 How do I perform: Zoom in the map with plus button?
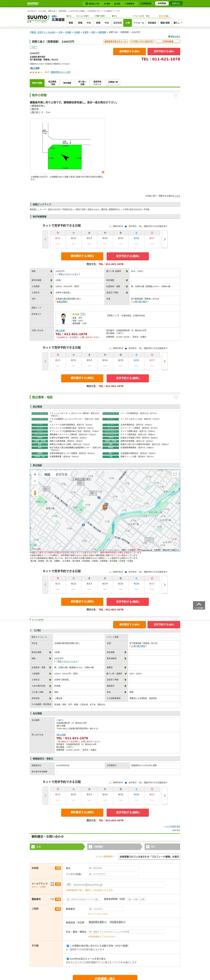point(35,474)
